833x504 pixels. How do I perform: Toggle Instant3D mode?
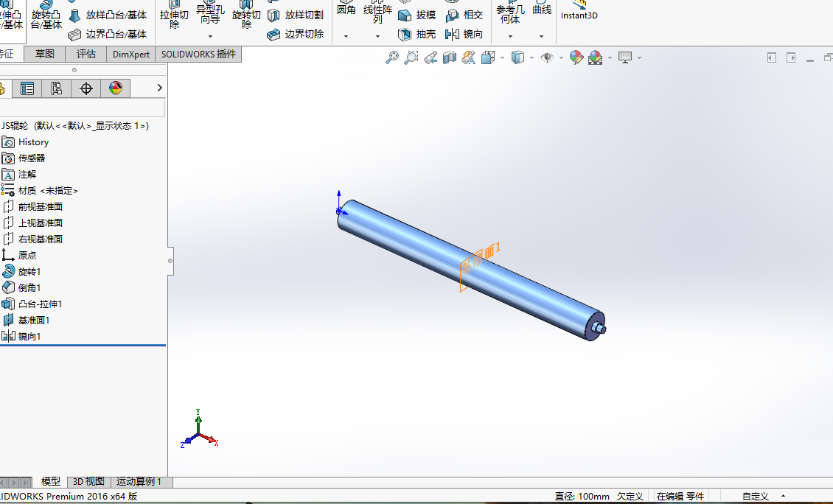[579, 10]
